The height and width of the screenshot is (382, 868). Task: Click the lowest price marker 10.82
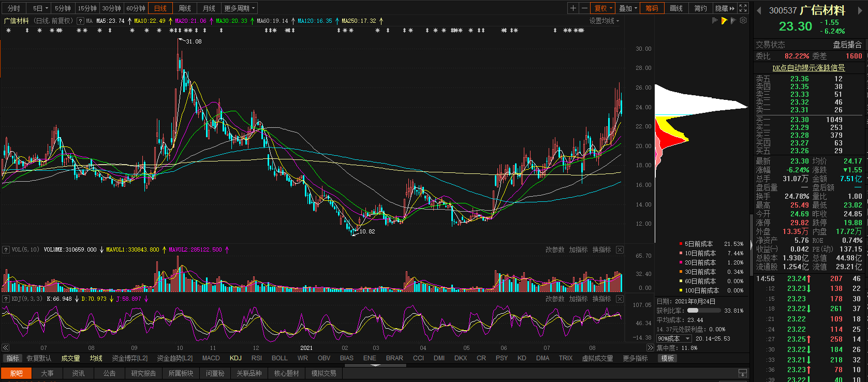click(x=367, y=231)
